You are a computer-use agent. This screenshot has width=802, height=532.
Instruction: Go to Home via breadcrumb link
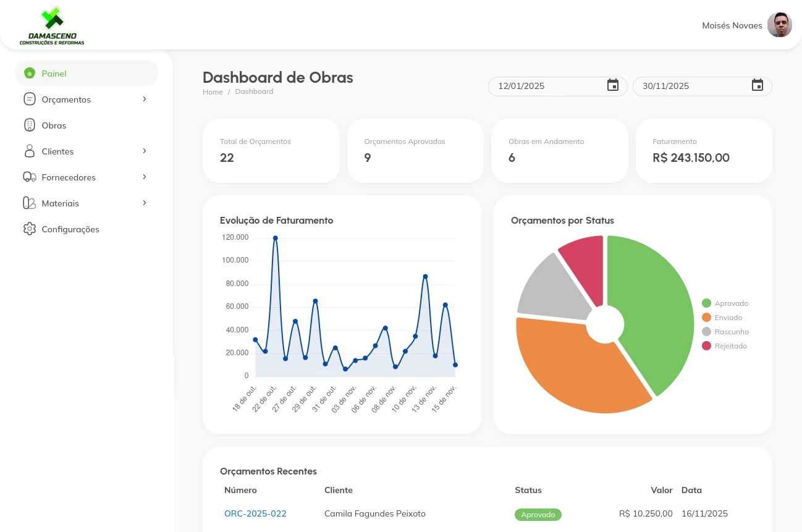[x=213, y=92]
